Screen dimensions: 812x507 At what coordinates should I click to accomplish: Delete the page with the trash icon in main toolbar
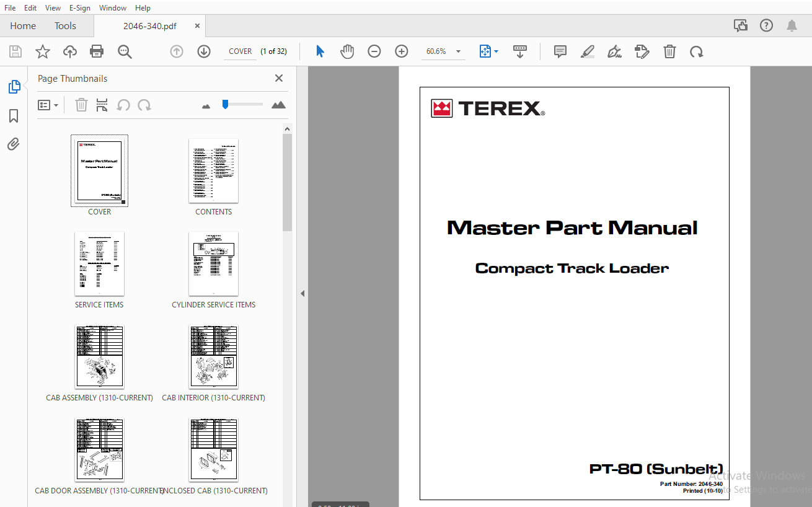tap(669, 51)
